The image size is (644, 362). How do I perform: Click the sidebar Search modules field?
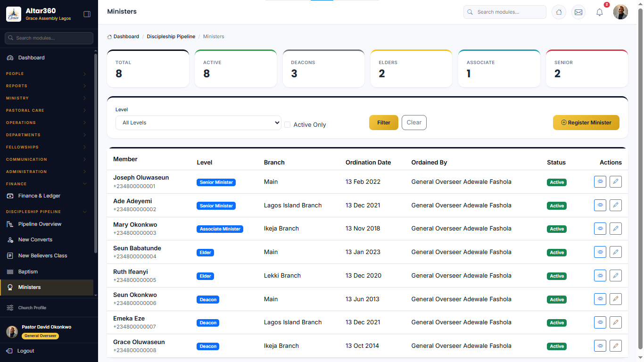point(49,38)
